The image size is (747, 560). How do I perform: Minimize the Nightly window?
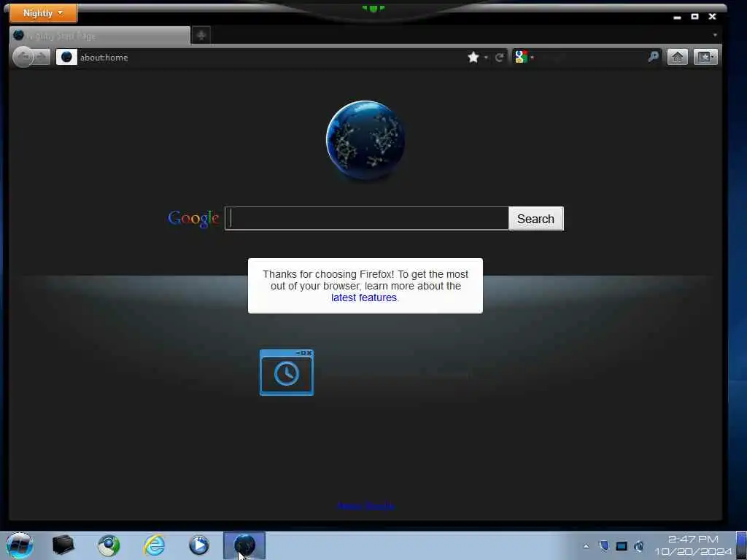pos(677,17)
